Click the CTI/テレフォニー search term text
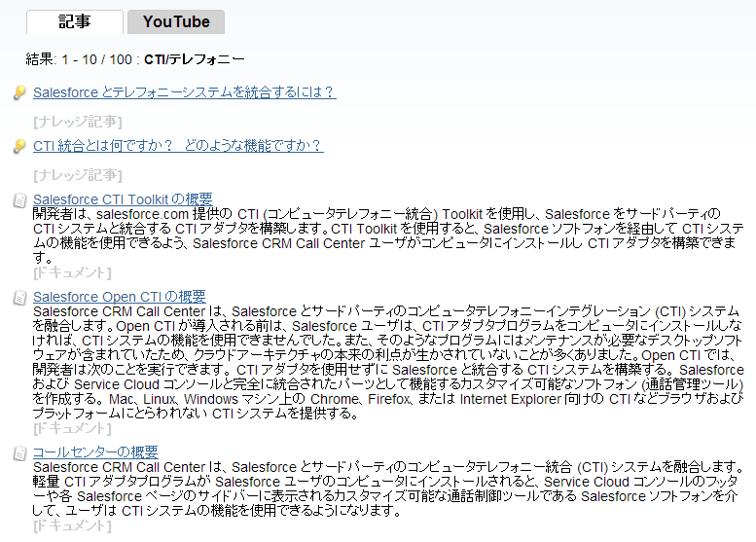Image resolution: width=756 pixels, height=542 pixels. click(x=195, y=59)
